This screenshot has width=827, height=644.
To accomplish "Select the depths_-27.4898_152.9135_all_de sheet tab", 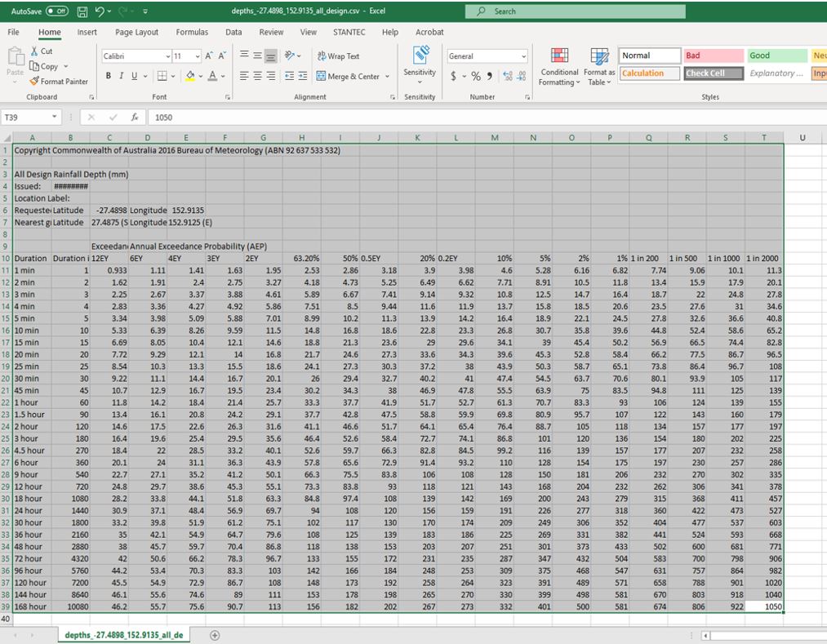I will (124, 635).
